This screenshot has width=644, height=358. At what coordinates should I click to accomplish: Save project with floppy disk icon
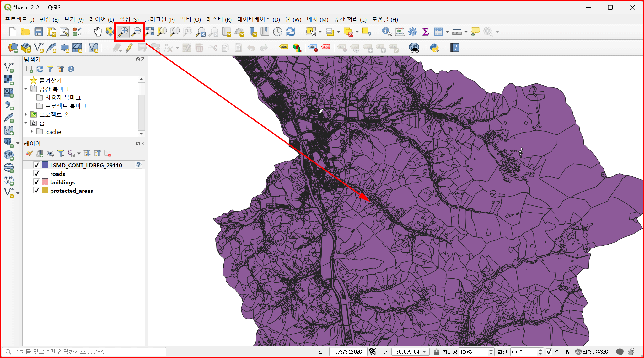coord(39,32)
